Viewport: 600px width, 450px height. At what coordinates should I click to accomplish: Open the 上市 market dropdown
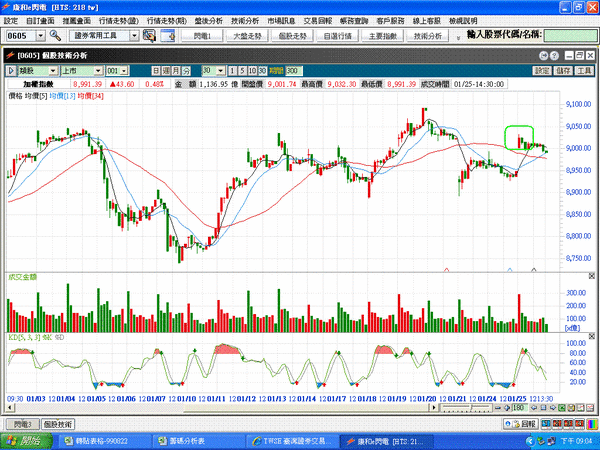click(x=98, y=71)
